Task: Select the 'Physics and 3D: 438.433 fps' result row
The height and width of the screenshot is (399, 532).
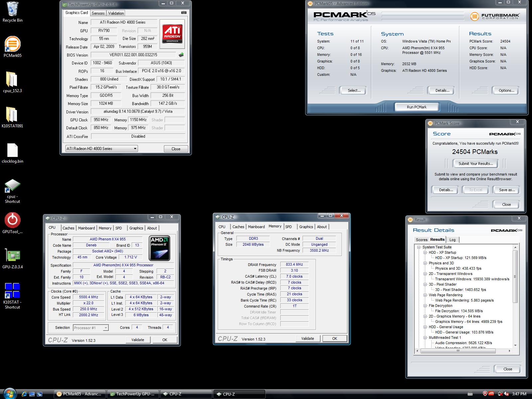Action: tap(458, 268)
